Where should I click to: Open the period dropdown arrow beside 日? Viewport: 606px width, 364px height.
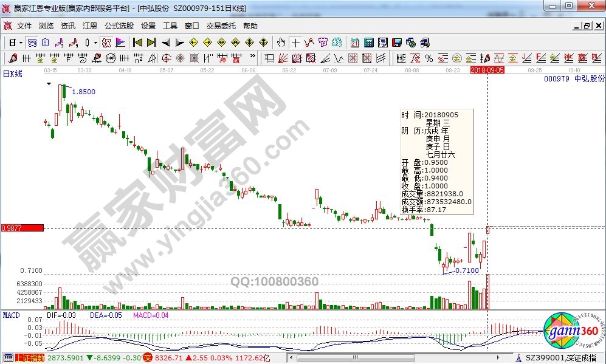tap(21, 43)
